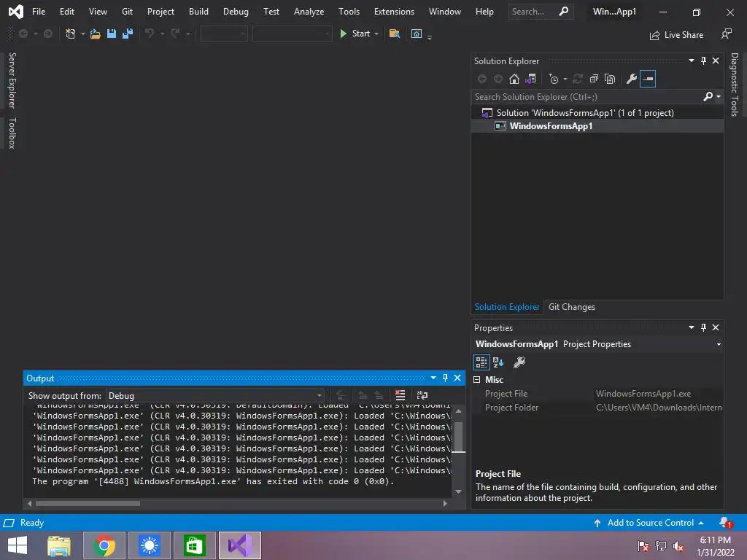Click the Home icon in Solution Explorer
Image resolution: width=747 pixels, height=560 pixels.
[514, 79]
